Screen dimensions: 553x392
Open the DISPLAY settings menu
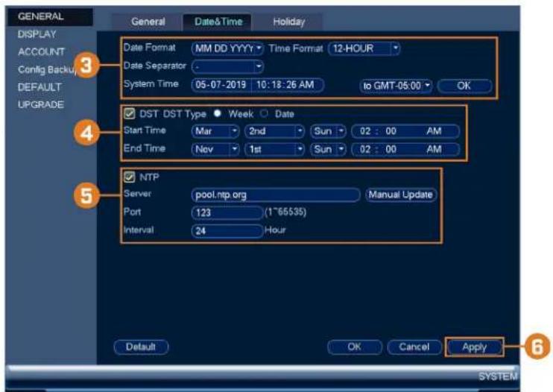[37, 34]
